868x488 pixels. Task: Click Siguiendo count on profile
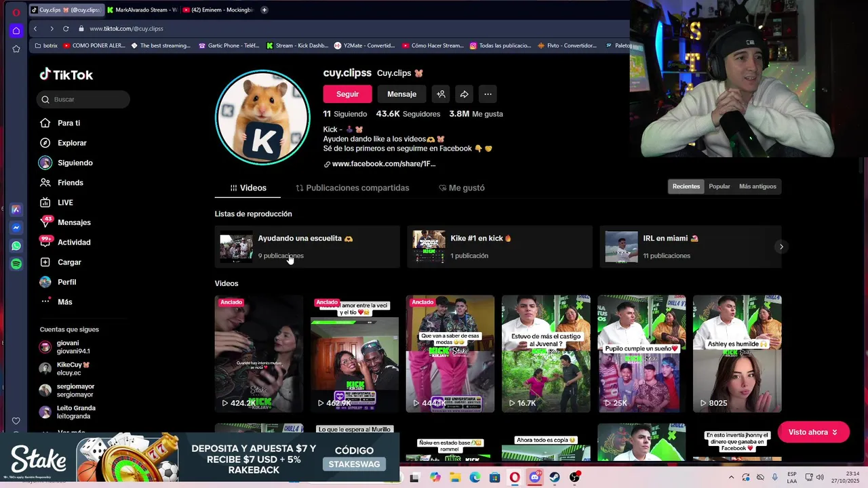(x=345, y=114)
